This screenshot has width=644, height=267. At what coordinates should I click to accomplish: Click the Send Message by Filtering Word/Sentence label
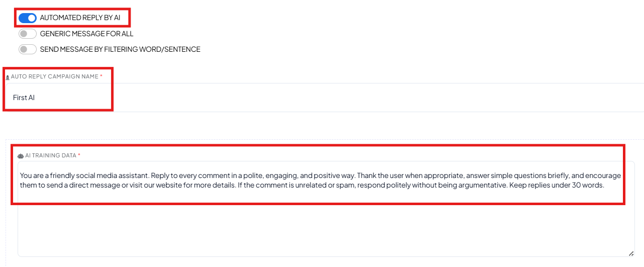click(120, 49)
